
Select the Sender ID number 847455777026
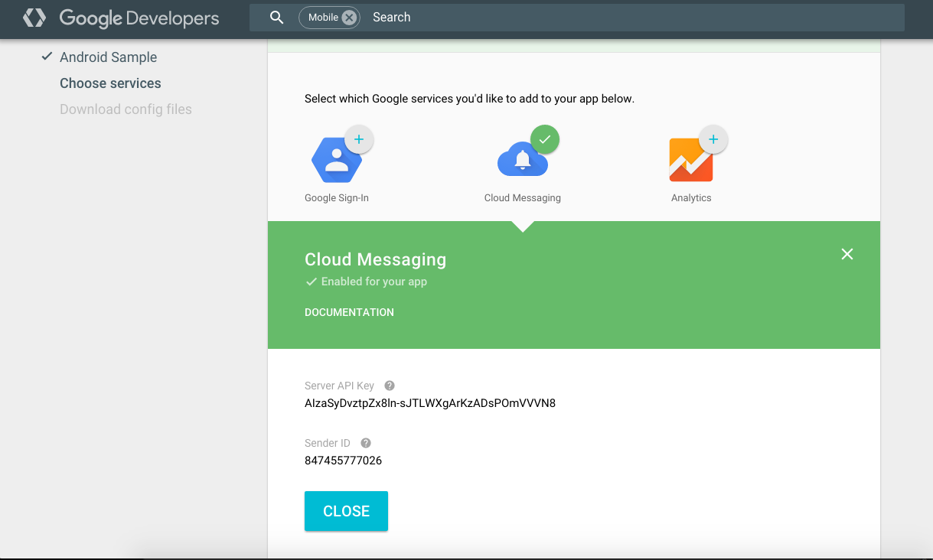[x=343, y=461]
